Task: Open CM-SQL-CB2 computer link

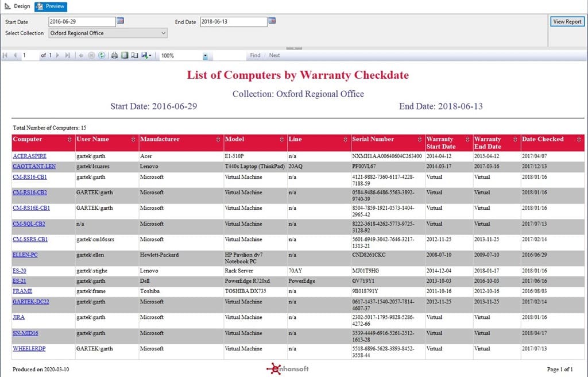Action: [29, 224]
